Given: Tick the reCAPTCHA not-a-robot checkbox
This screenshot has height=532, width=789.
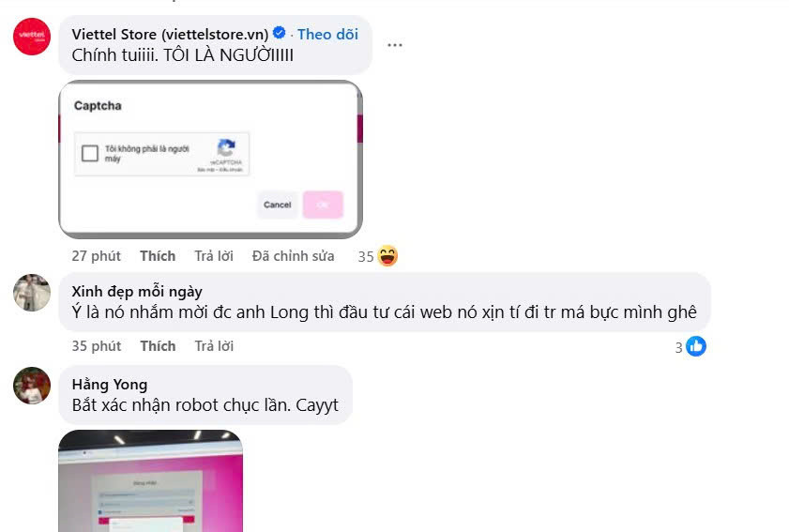Looking at the screenshot, I should point(90,153).
